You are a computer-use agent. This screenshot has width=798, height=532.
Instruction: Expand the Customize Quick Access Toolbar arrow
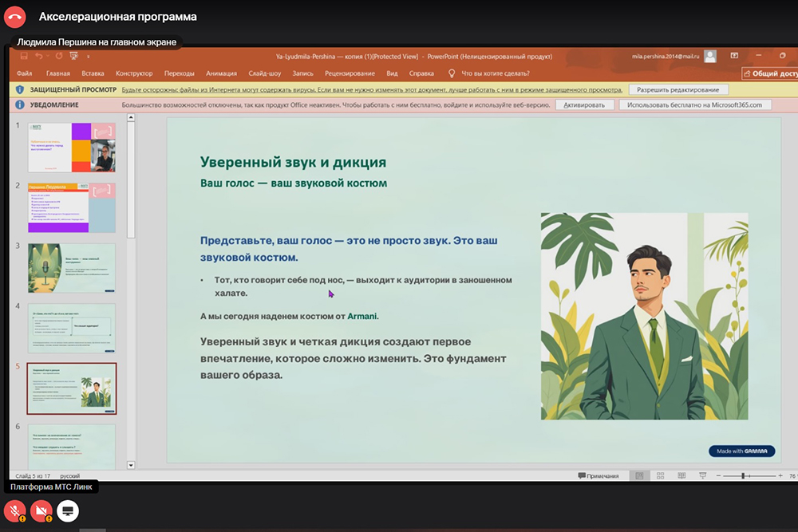pyautogui.click(x=89, y=56)
